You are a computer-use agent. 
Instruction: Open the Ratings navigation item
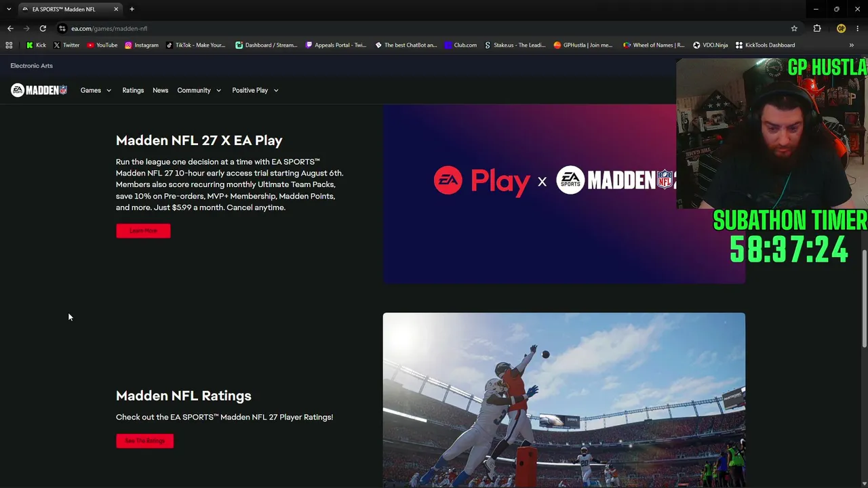pyautogui.click(x=133, y=90)
